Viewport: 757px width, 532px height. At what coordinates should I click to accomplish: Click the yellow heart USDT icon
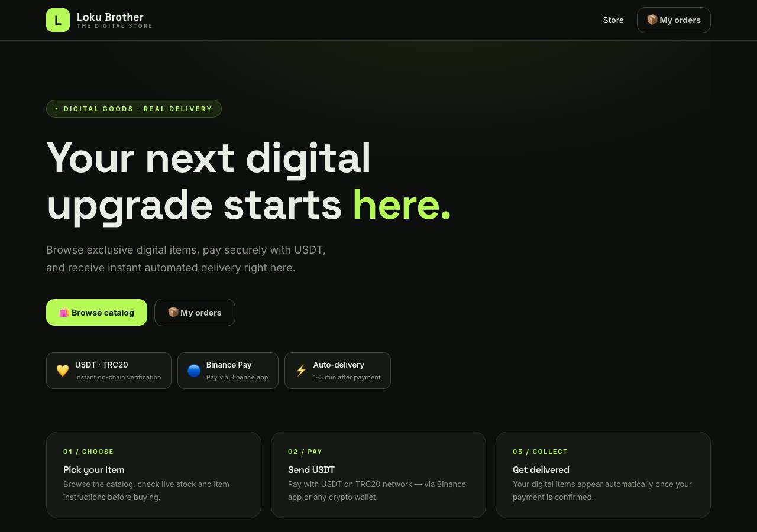point(63,371)
